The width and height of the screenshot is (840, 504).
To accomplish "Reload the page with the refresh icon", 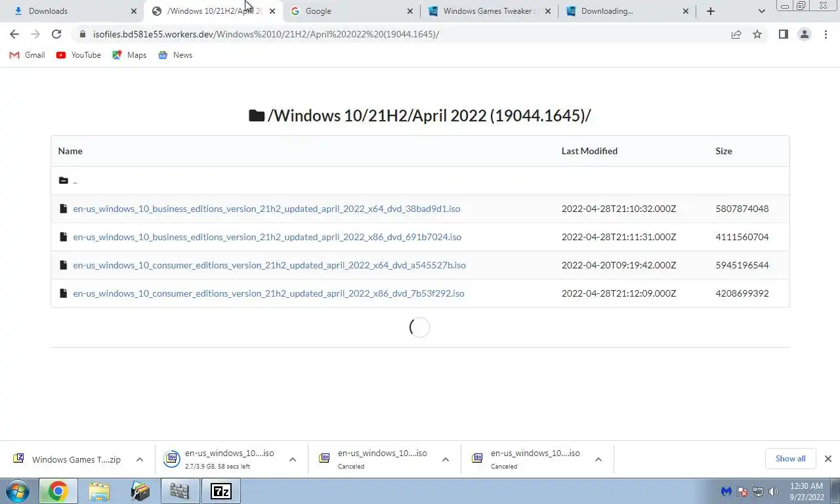I will point(56,34).
